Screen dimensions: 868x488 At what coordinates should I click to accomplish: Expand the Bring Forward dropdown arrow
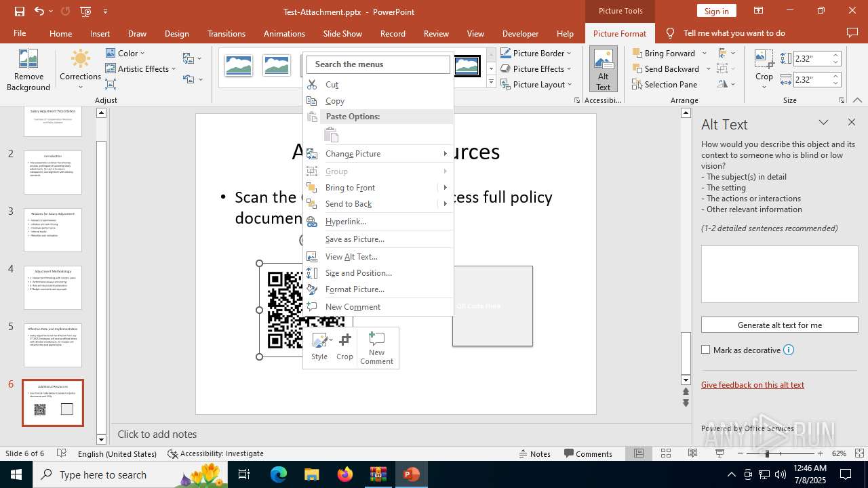click(705, 53)
